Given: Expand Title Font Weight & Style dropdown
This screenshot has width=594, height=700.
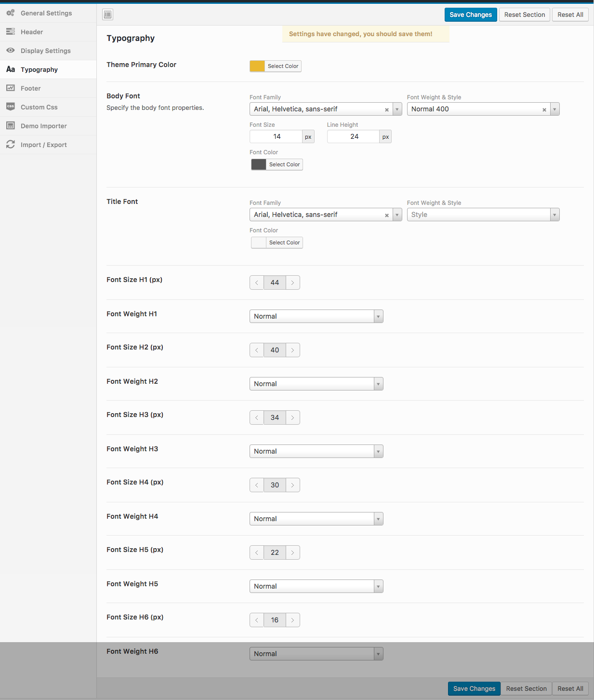Looking at the screenshot, I should click(x=483, y=215).
